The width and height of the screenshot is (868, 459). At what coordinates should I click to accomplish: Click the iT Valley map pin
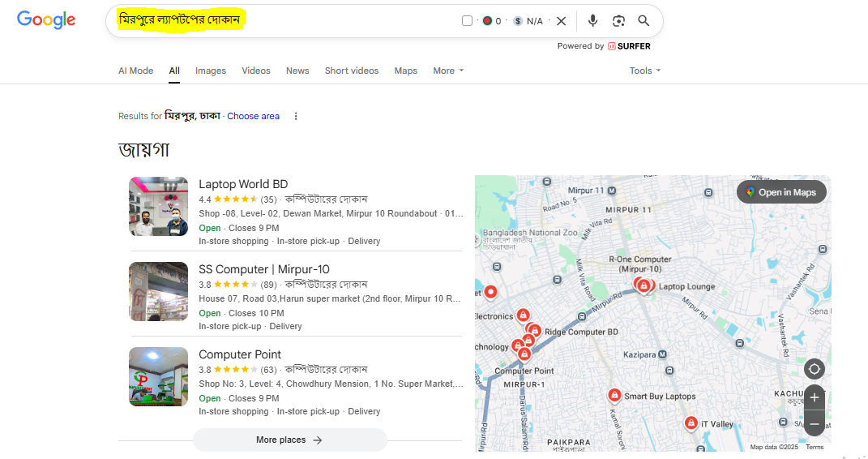(x=691, y=423)
